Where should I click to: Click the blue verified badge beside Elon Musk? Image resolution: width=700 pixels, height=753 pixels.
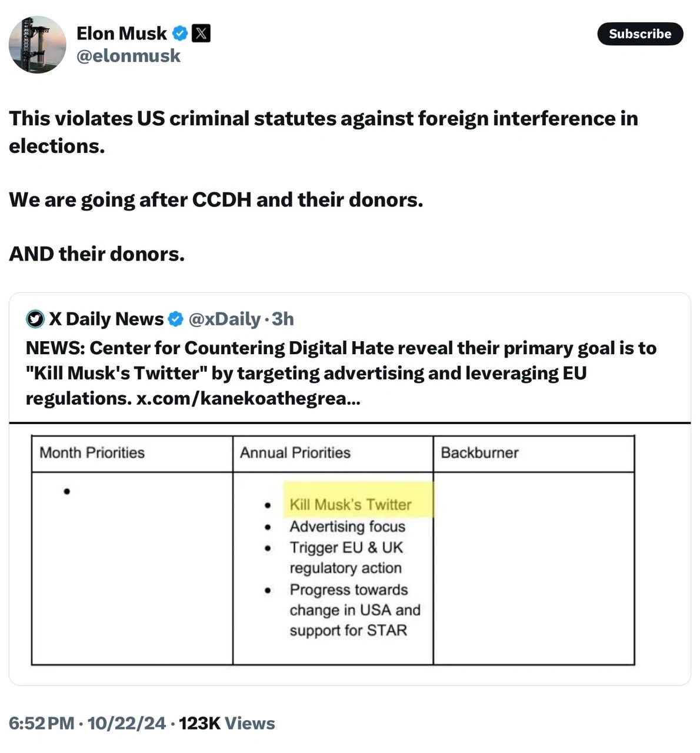click(x=180, y=34)
